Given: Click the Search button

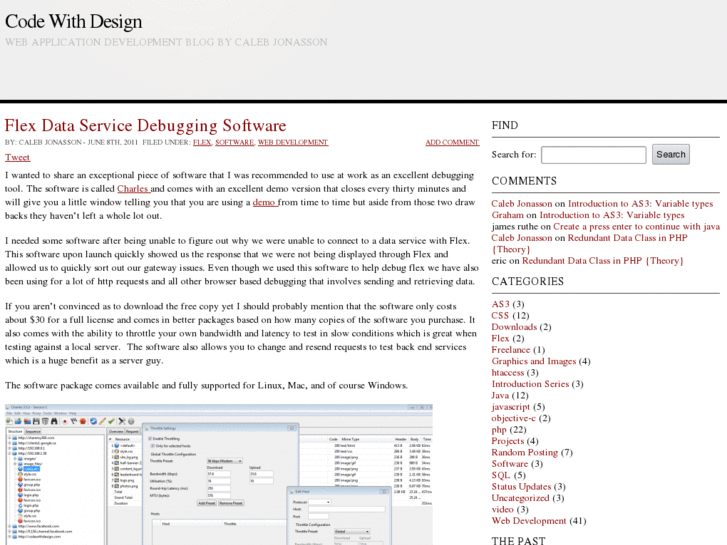Looking at the screenshot, I should [670, 154].
